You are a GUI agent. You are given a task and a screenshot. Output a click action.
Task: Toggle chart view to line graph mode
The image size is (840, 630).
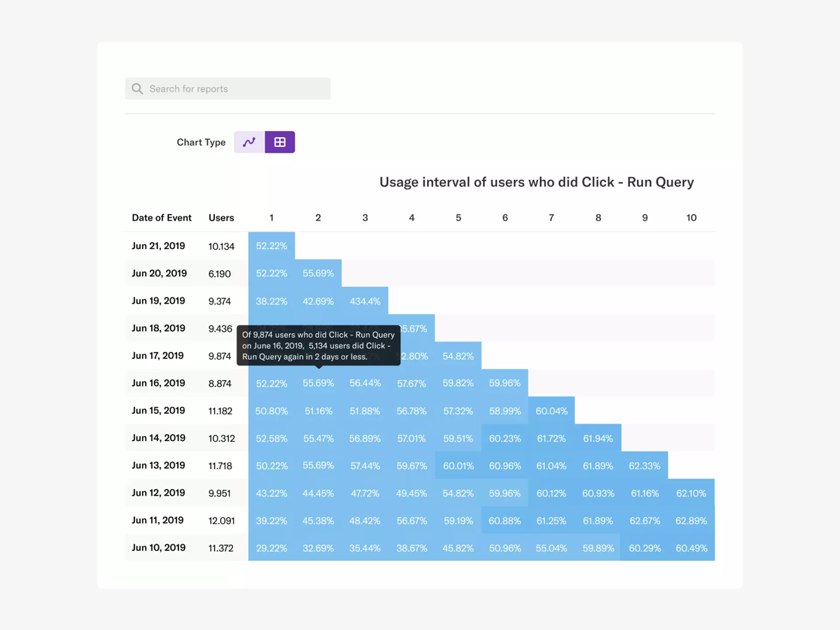pos(248,141)
